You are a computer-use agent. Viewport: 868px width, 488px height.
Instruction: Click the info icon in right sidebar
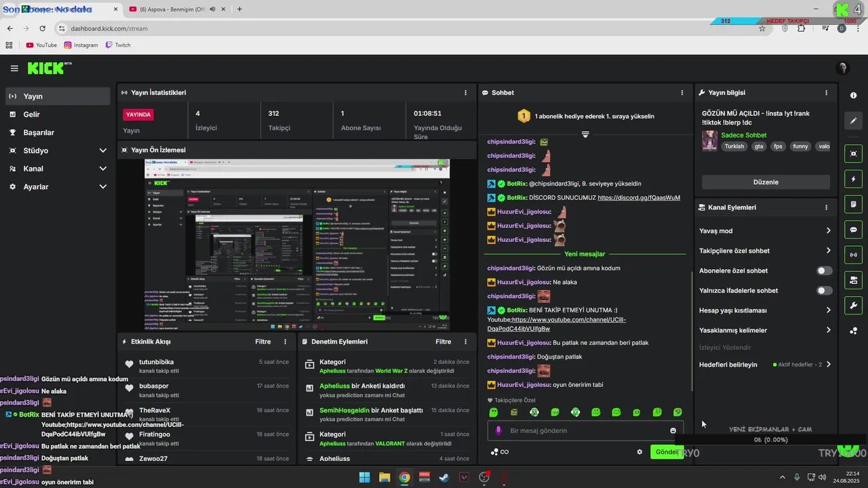coord(853,96)
